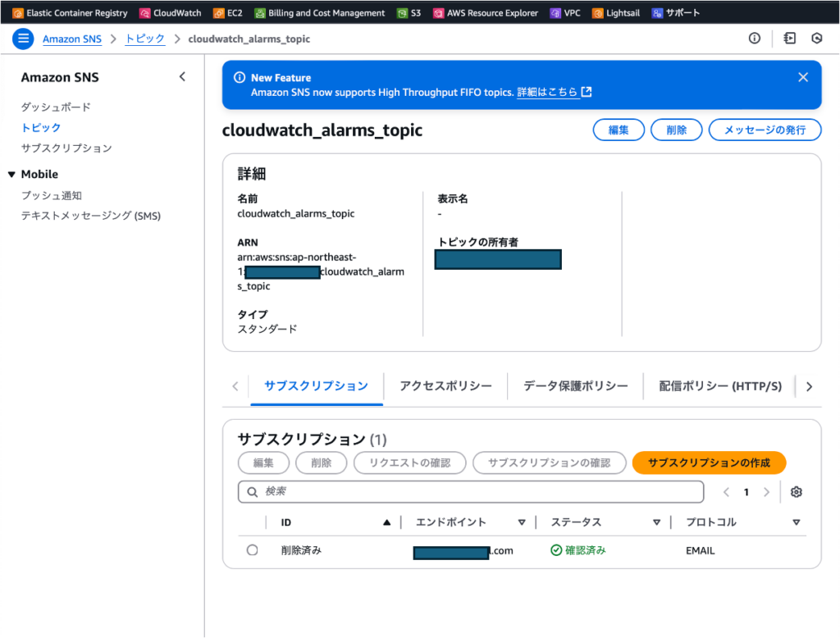The height and width of the screenshot is (638, 840).
Task: Open Lightsail shortcut in top bar
Action: point(616,13)
